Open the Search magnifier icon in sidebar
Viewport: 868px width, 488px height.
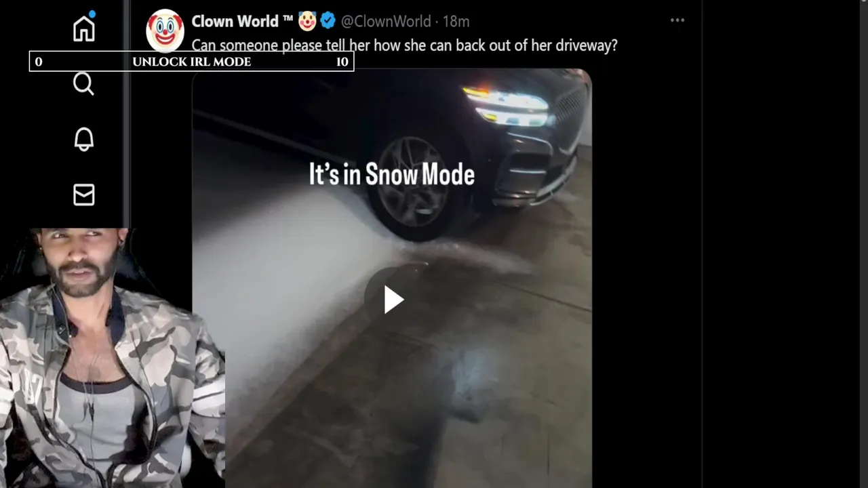[x=83, y=84]
